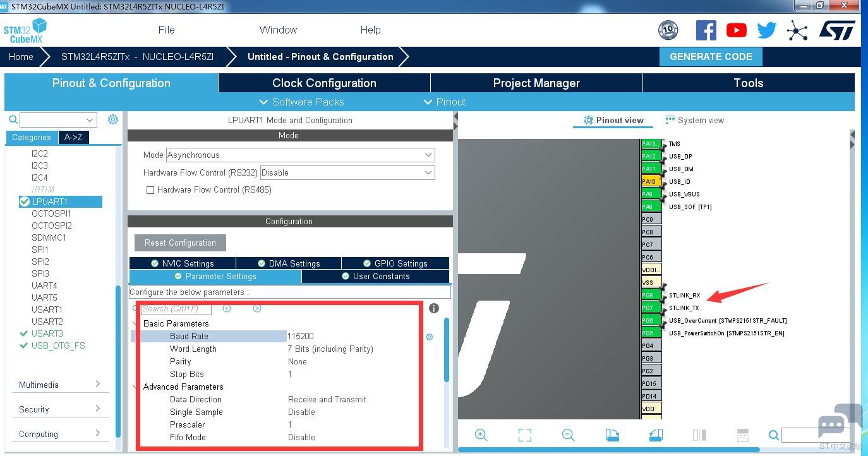868x456 pixels.
Task: Rotate the chip counter-clockwise
Action: (x=655, y=435)
